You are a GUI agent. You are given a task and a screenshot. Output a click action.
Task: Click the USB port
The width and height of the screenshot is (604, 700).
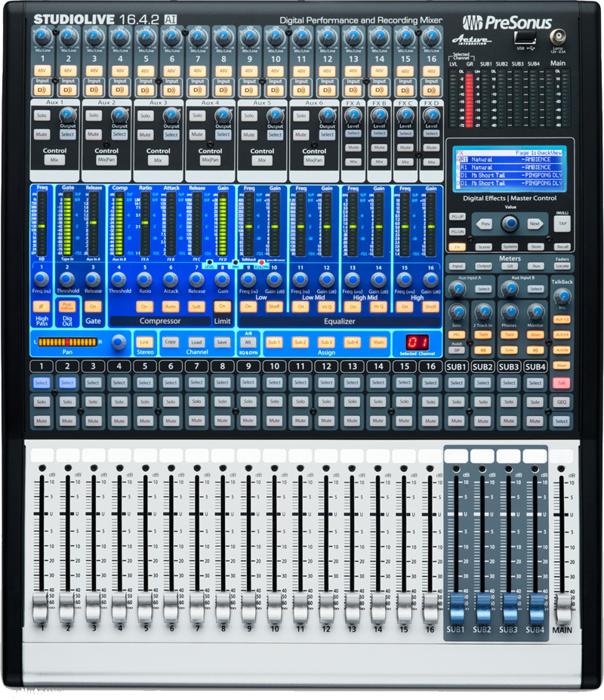[x=525, y=38]
